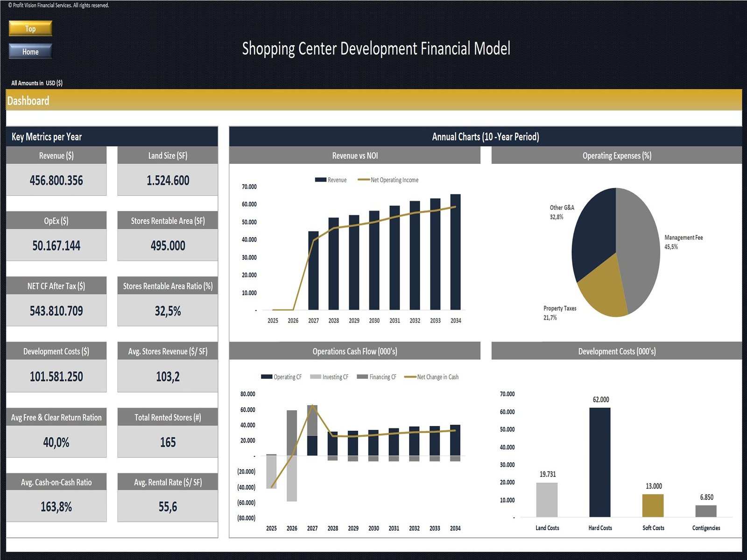Select the Other G&A navy pie slice
747x560 pixels.
point(593,233)
